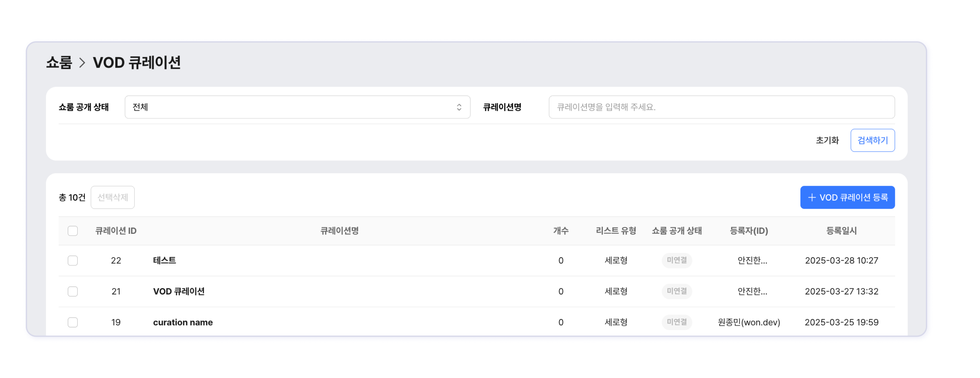Check the curation name row checkbox
Image resolution: width=980 pixels, height=378 pixels.
73,322
